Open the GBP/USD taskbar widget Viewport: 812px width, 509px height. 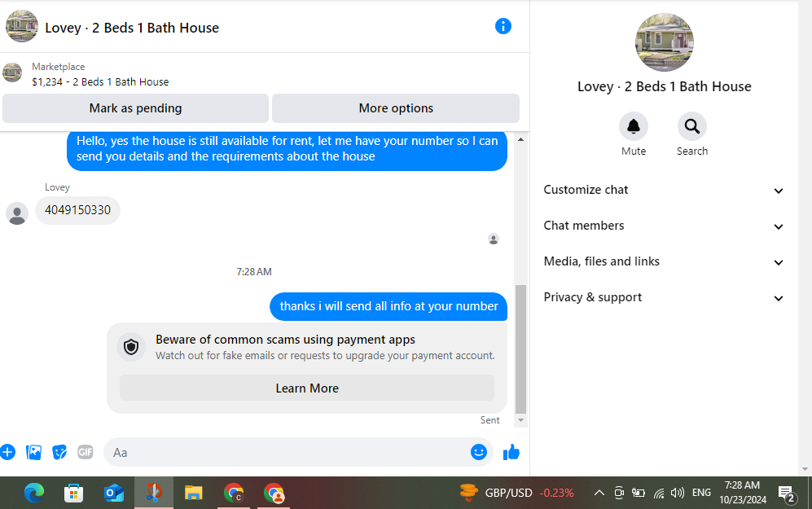pos(517,493)
